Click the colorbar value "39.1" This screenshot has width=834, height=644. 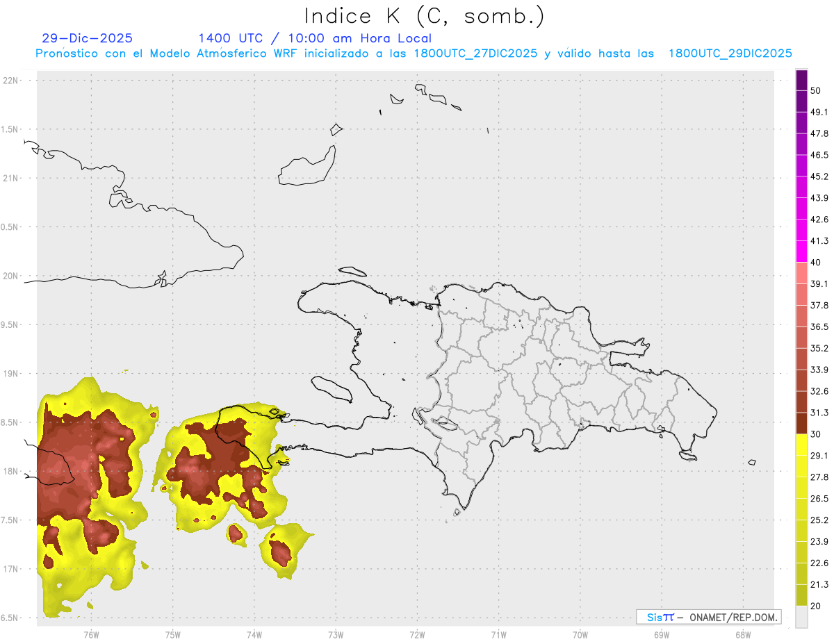(819, 284)
